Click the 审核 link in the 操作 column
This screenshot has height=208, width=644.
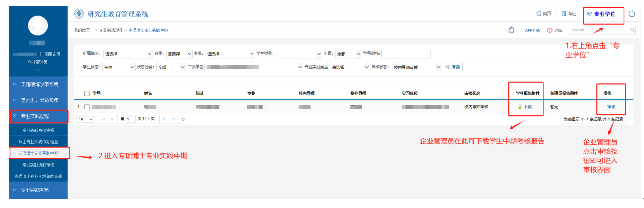611,107
